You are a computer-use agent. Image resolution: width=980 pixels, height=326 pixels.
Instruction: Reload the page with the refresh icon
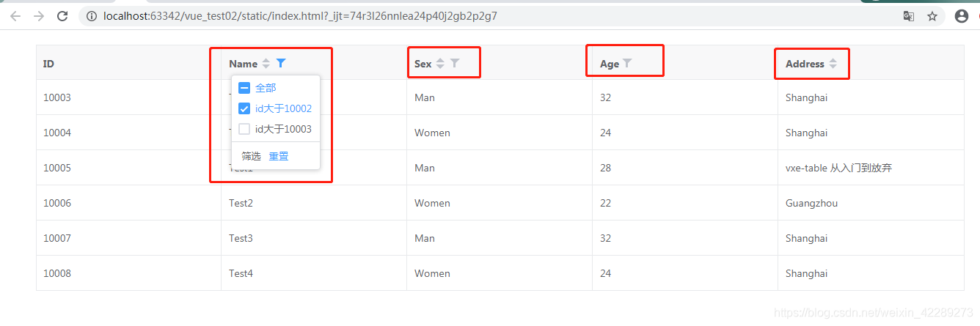[x=62, y=16]
